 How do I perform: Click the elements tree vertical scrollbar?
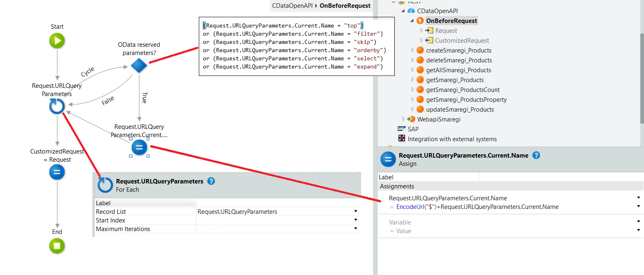pyautogui.click(x=642, y=78)
